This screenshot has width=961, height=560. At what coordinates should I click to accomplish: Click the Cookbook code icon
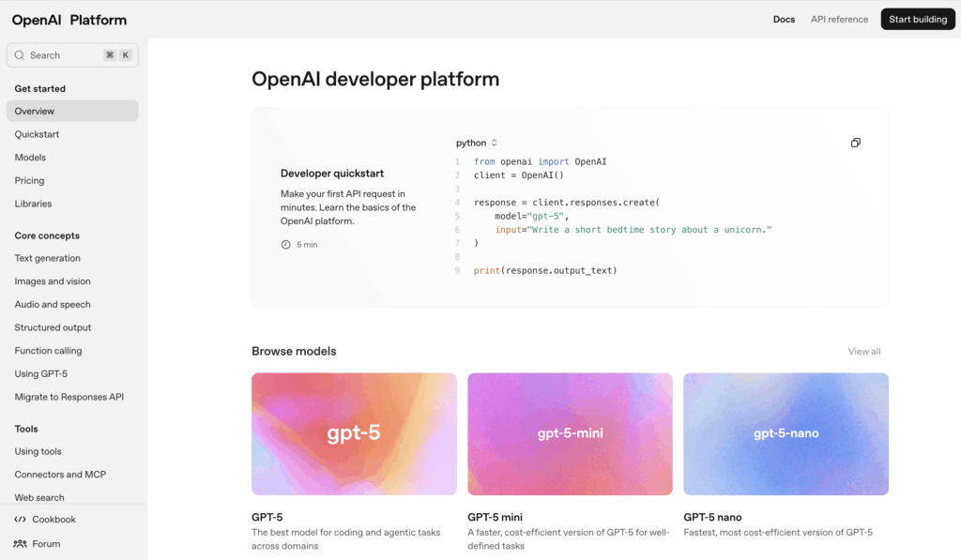(20, 520)
